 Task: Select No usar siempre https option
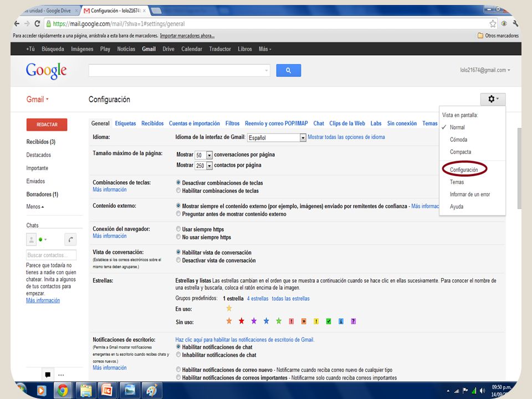coord(178,237)
